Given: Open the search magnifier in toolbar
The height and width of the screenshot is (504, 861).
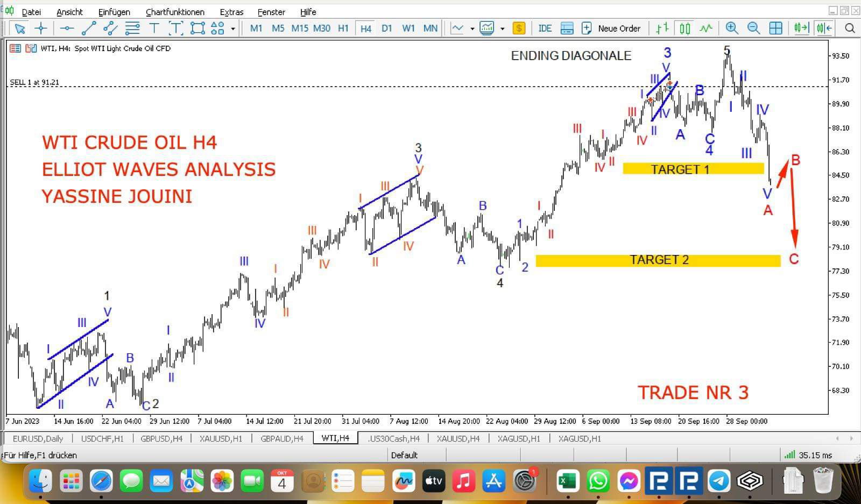Looking at the screenshot, I should 850,29.
